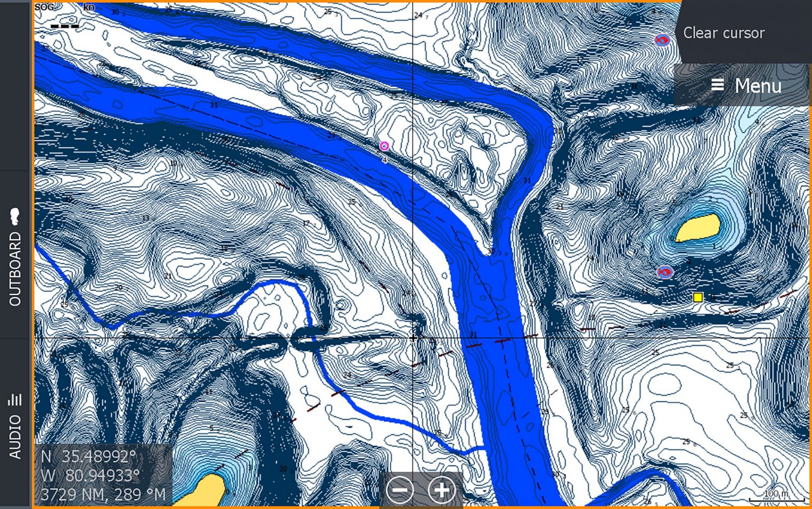Screen dimensions: 812x509
Task: Click the cursor crosshair on the chart
Action: [x=414, y=338]
